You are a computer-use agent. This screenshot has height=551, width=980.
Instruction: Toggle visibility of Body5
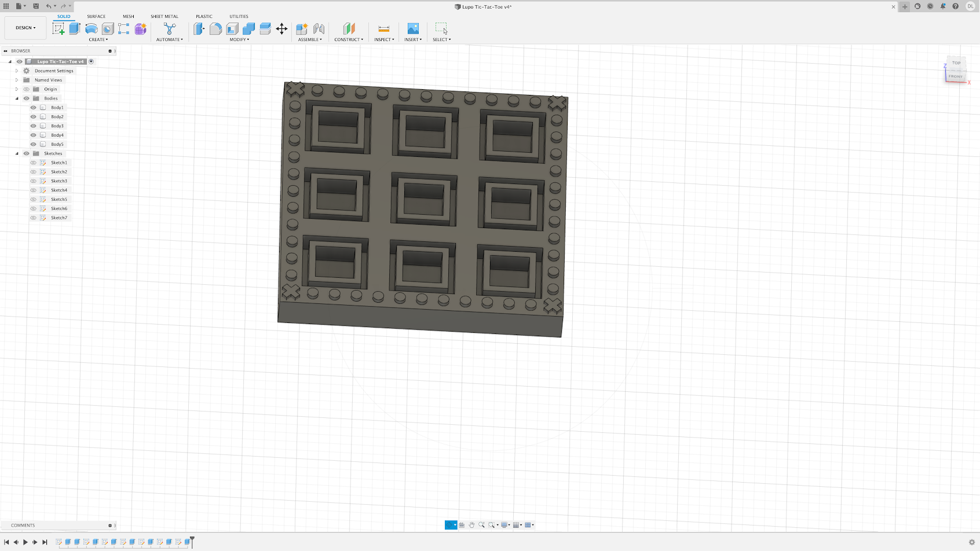[x=34, y=145]
